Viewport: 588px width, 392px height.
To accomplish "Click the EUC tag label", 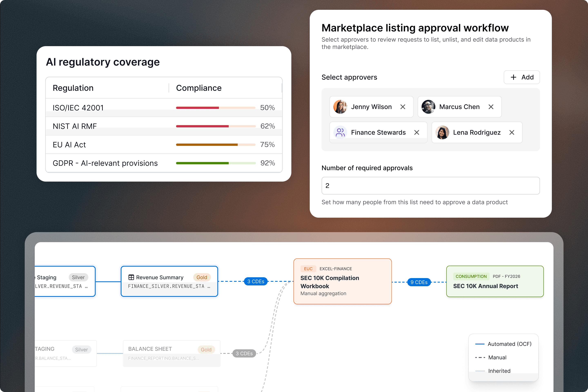I will point(308,269).
